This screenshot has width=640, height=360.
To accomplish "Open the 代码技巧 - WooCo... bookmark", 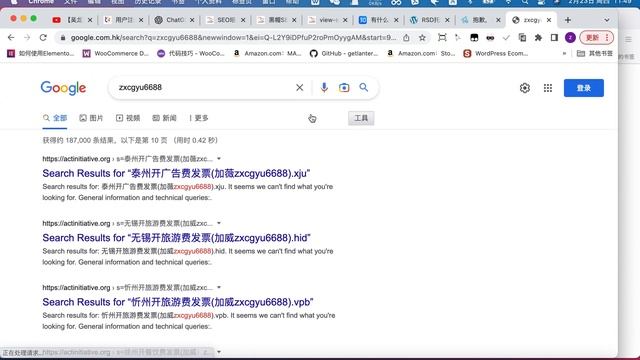I will [191, 53].
